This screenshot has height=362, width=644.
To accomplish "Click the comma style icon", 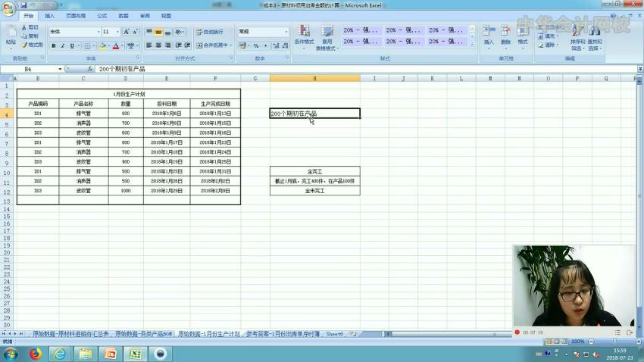I will tap(265, 45).
